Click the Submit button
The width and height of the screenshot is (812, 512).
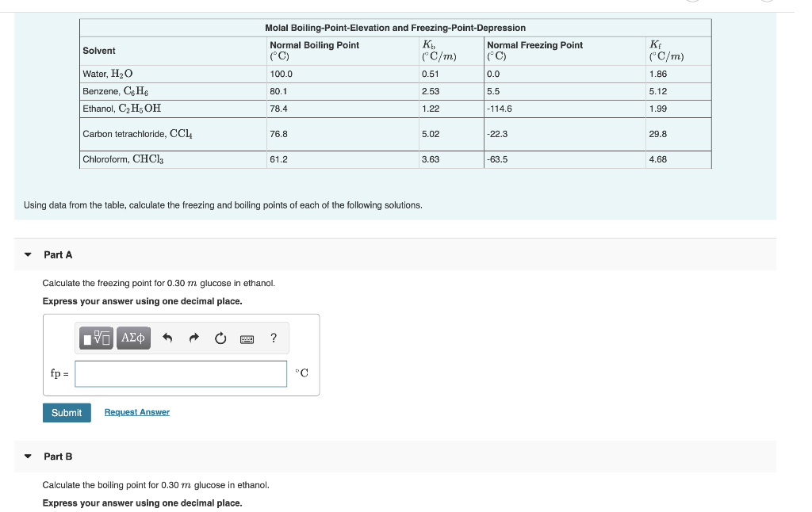pos(66,412)
